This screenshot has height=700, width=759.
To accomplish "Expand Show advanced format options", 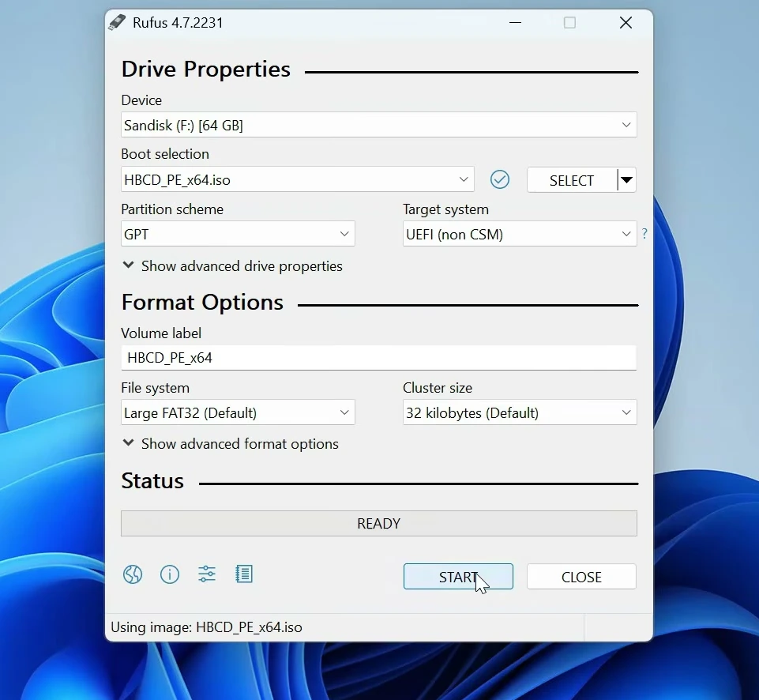I will (x=231, y=443).
